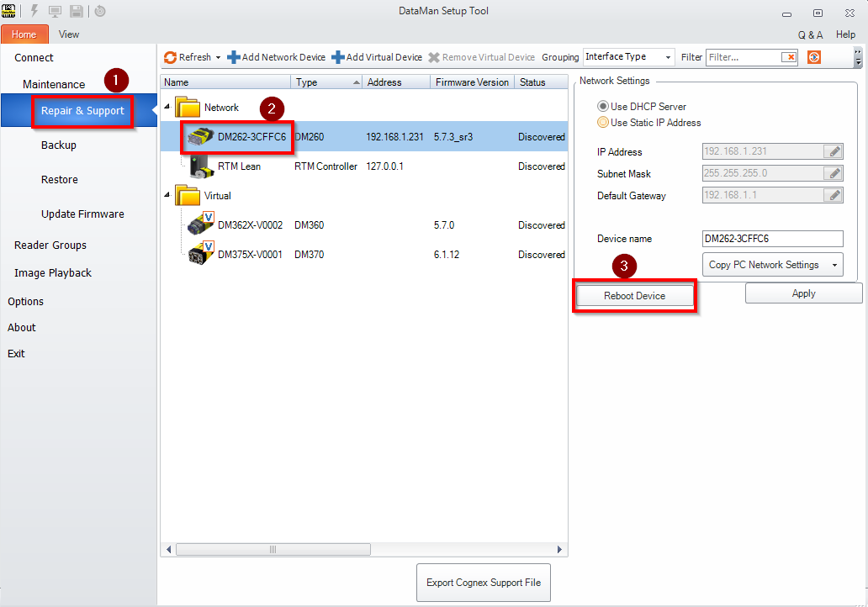The height and width of the screenshot is (607, 868).
Task: Click the Device name input field
Action: coord(771,239)
